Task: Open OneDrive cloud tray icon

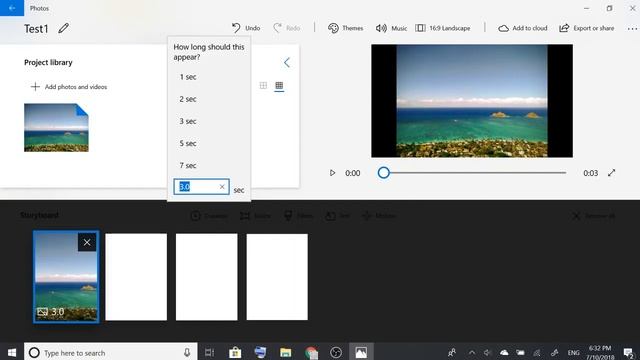Action: (x=504, y=352)
